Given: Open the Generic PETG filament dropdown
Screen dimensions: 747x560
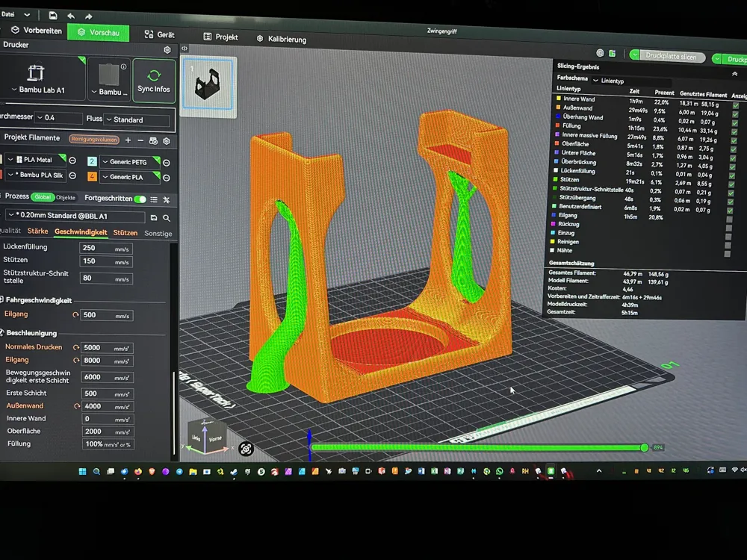Looking at the screenshot, I should tap(129, 162).
